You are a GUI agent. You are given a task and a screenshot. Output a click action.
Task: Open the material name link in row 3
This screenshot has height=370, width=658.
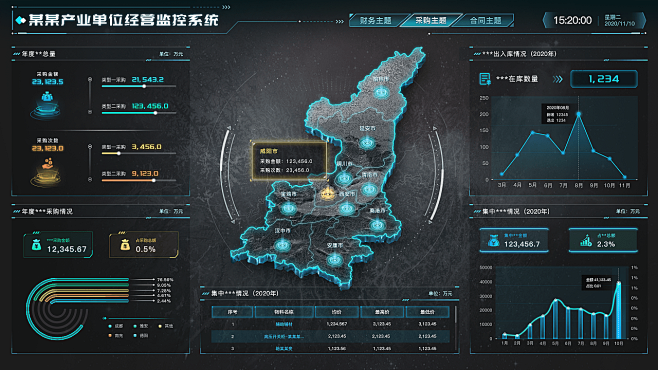click(x=284, y=349)
